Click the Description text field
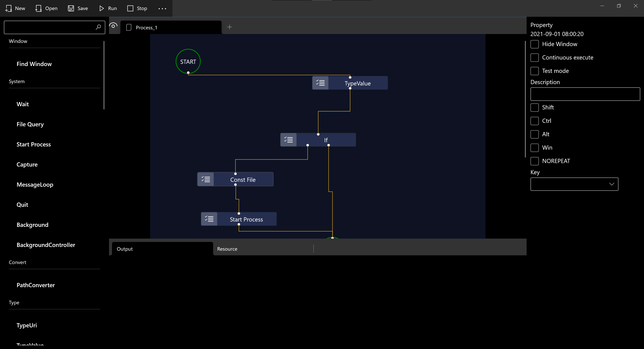 [585, 94]
